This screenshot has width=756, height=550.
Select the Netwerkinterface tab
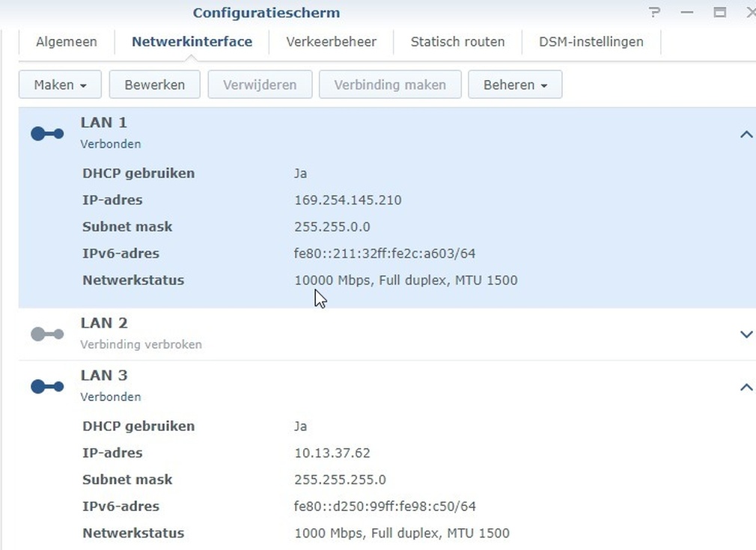click(x=192, y=42)
